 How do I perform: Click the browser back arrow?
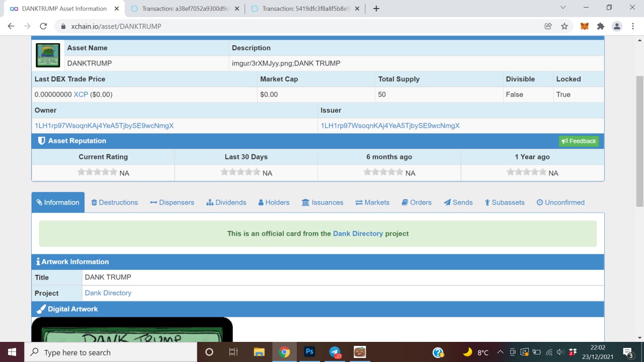(11, 26)
